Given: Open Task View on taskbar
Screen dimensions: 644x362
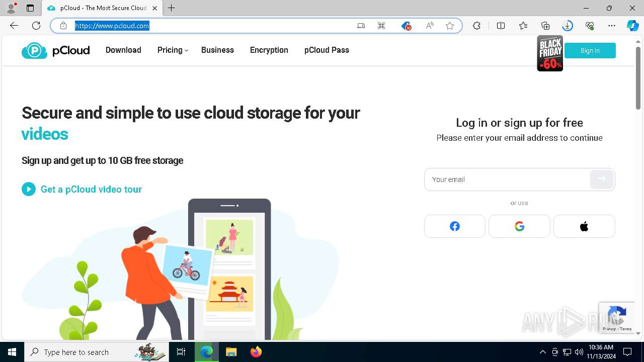Looking at the screenshot, I should pyautogui.click(x=181, y=352).
